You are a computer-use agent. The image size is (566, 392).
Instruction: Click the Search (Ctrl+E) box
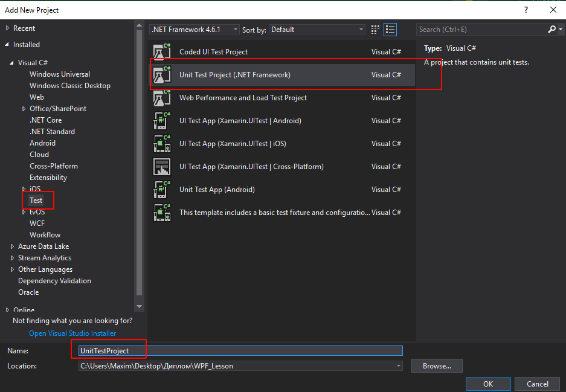click(x=482, y=30)
